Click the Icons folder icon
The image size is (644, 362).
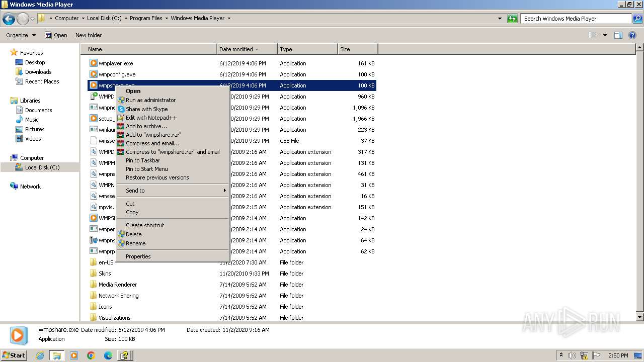click(x=93, y=307)
